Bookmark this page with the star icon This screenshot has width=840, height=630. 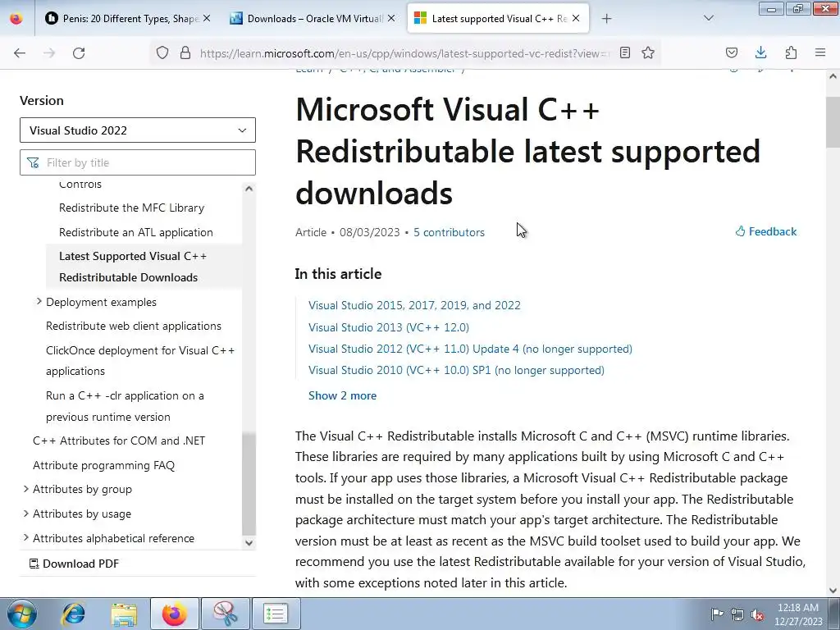648,52
